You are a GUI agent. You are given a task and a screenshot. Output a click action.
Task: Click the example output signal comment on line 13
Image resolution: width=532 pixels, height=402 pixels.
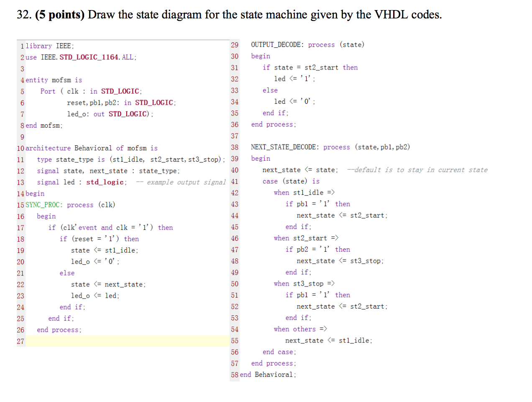tap(186, 182)
